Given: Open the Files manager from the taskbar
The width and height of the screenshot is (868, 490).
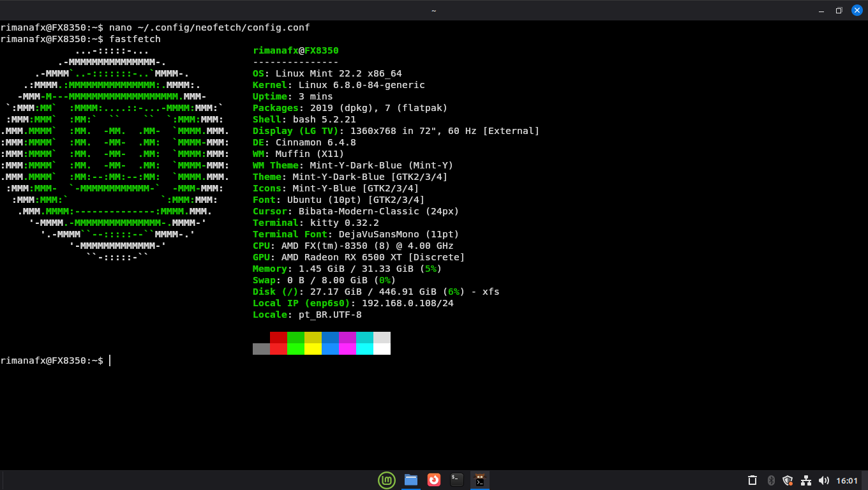Looking at the screenshot, I should coord(411,480).
